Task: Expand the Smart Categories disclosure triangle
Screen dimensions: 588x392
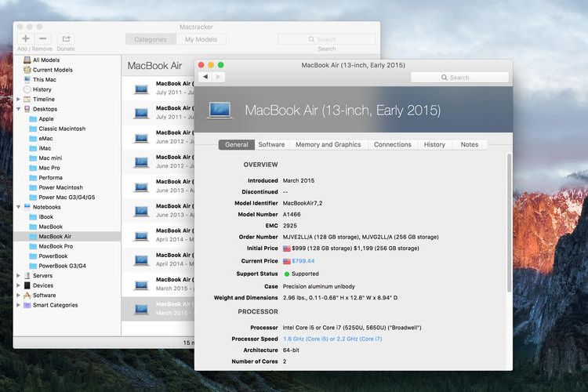Action: pos(18,305)
